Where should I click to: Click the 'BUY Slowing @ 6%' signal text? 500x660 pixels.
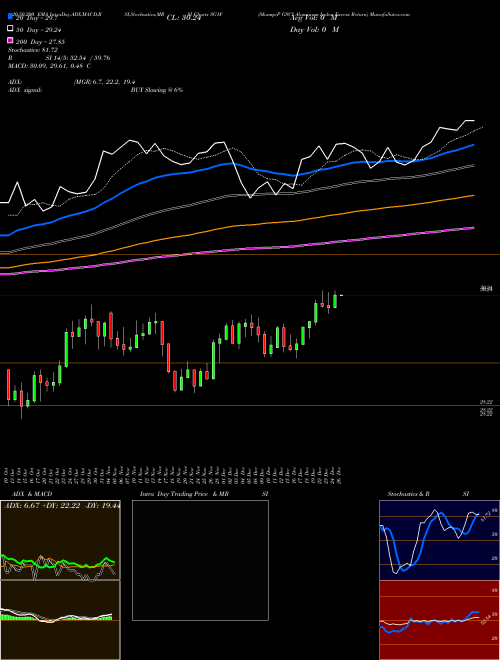pos(157,90)
